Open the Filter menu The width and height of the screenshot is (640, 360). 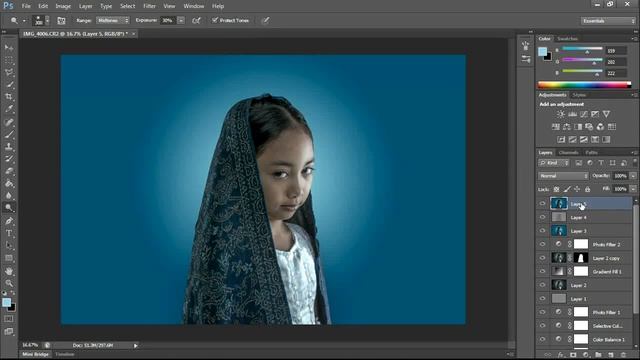[x=149, y=6]
